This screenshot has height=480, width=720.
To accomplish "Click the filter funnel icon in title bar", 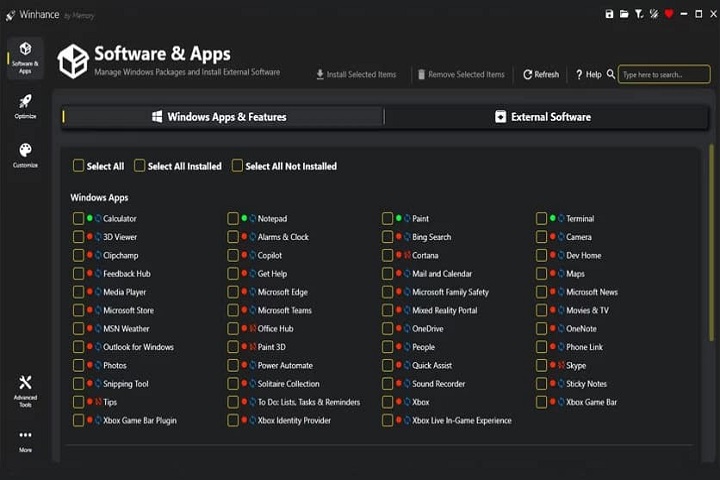I will [639, 14].
